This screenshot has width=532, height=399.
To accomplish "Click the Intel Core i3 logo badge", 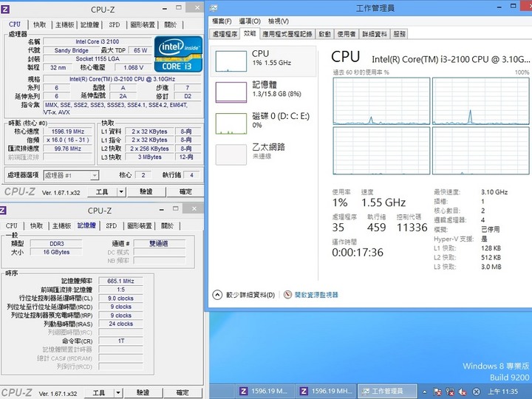I will coord(178,54).
